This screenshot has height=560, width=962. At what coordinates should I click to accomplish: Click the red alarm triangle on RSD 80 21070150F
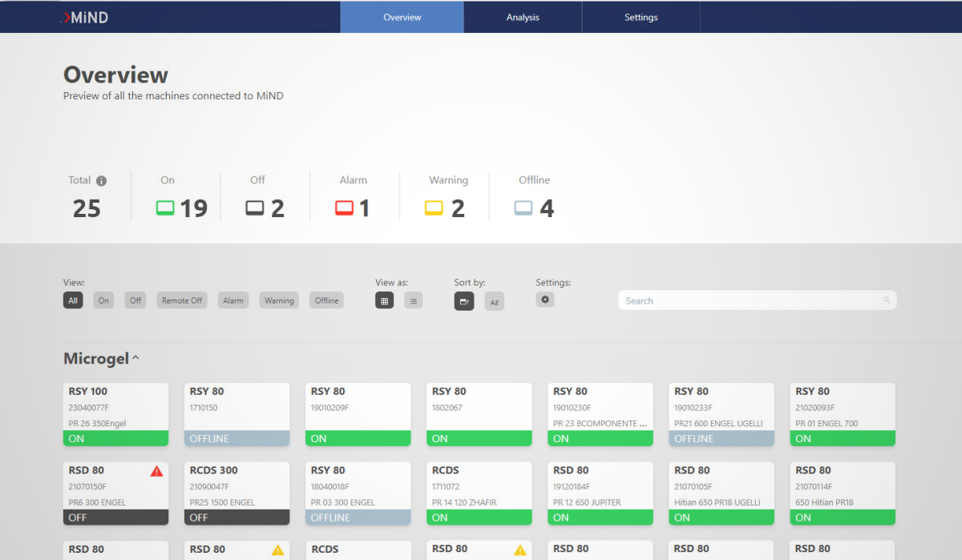[x=156, y=471]
